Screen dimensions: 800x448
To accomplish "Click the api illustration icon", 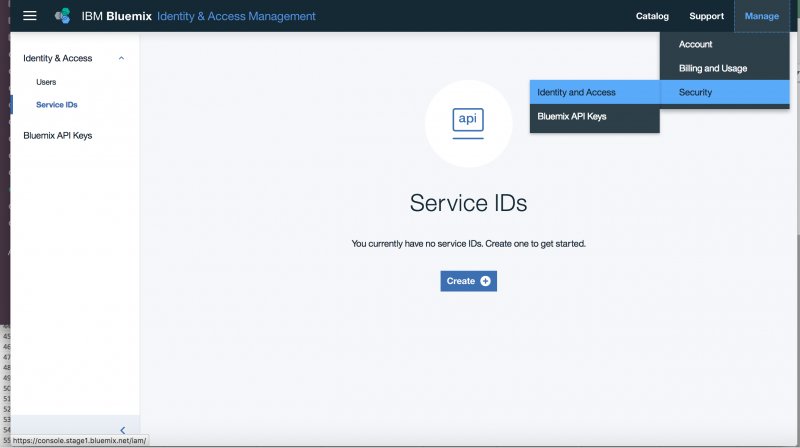I will point(468,123).
